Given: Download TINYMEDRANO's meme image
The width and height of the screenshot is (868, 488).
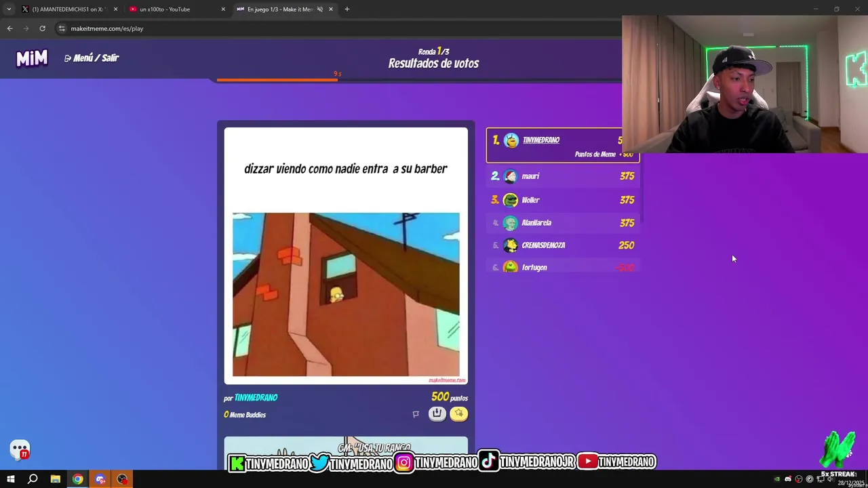Looking at the screenshot, I should [x=437, y=413].
